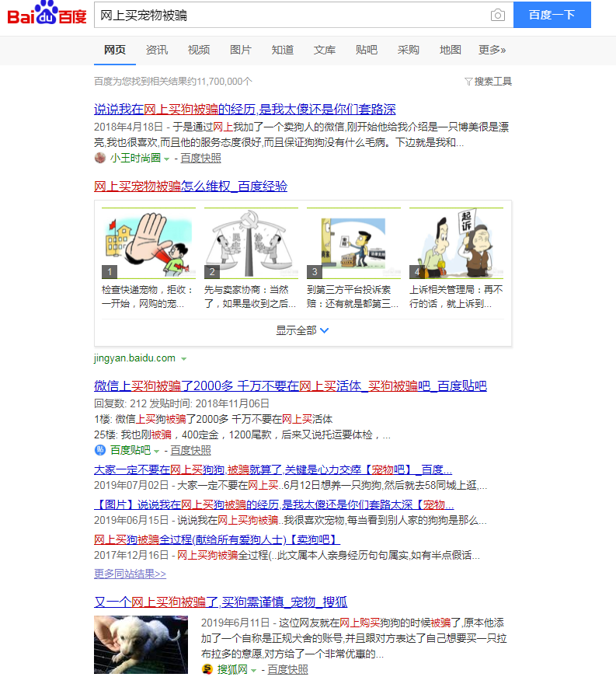Expand dropdown arrow beside 百度贴吧
The height and width of the screenshot is (677, 616).
(157, 452)
